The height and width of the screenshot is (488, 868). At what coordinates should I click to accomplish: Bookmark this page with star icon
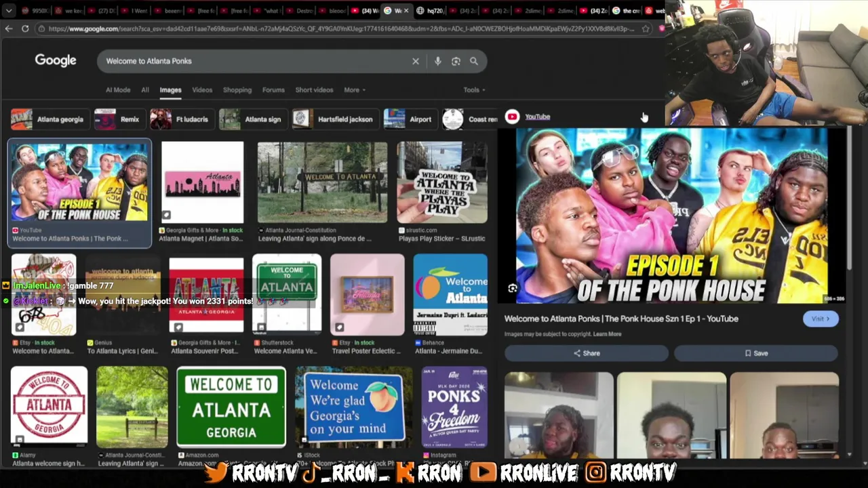[x=645, y=28]
